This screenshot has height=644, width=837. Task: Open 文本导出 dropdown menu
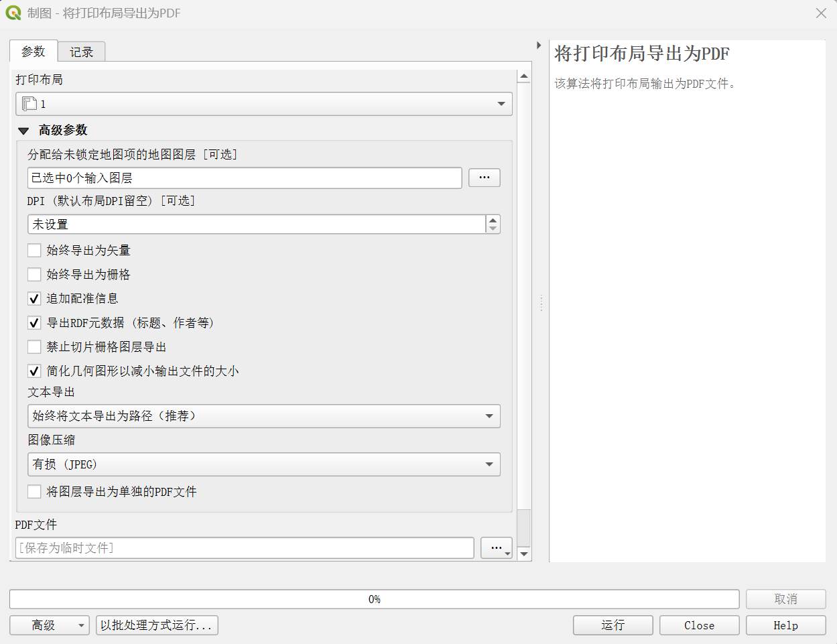[x=264, y=416]
